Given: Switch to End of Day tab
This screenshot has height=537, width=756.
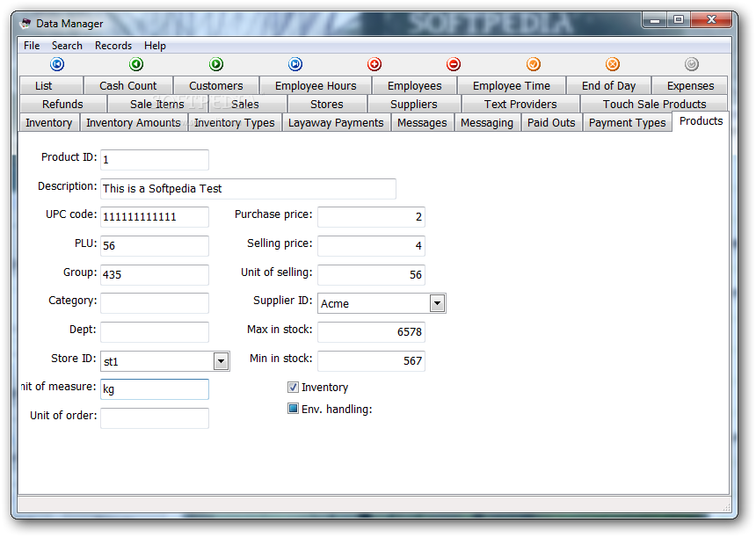Looking at the screenshot, I should [609, 85].
